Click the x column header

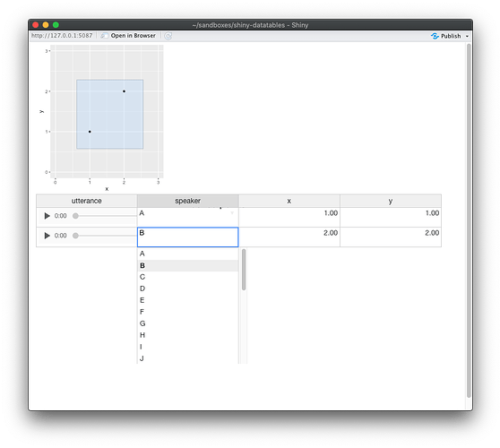tap(289, 201)
